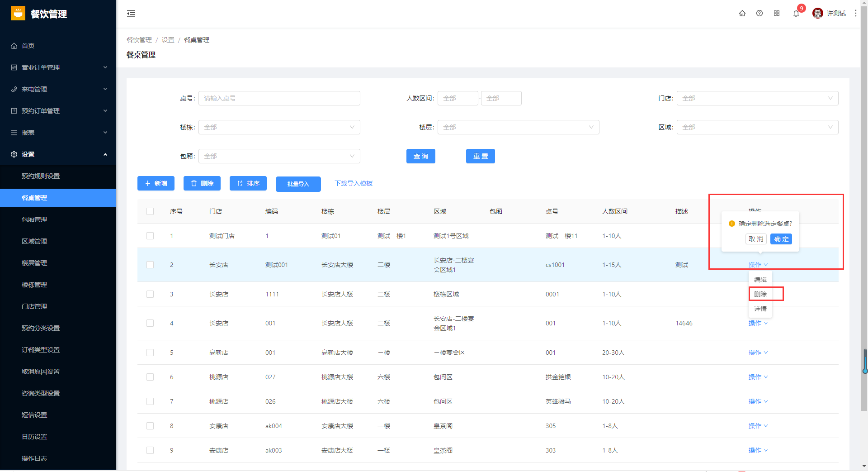Click the user avatar for 许测试
The width and height of the screenshot is (868, 472).
(817, 13)
